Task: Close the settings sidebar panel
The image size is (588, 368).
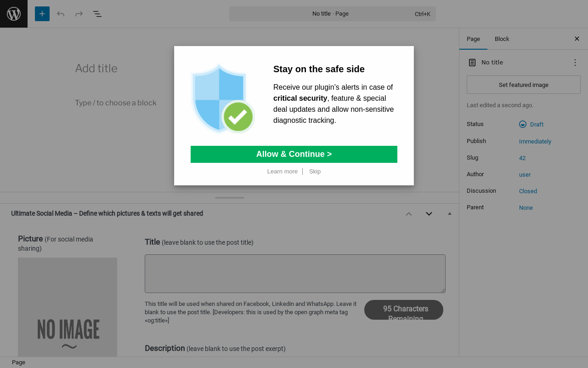Action: pos(577,39)
